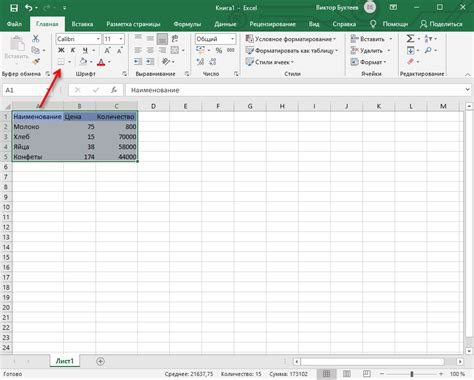
Task: Open the Общий number format dropdown
Action: (232, 39)
